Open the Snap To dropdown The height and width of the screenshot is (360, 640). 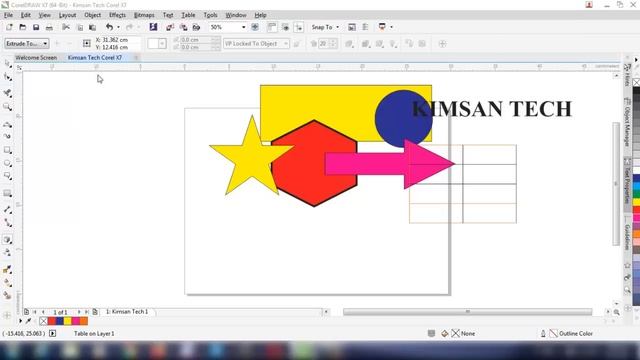pos(325,27)
